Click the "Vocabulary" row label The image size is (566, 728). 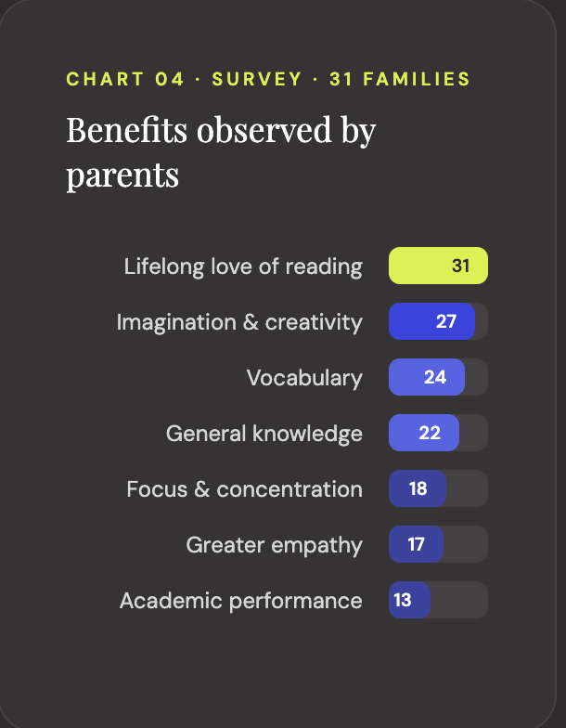[304, 378]
